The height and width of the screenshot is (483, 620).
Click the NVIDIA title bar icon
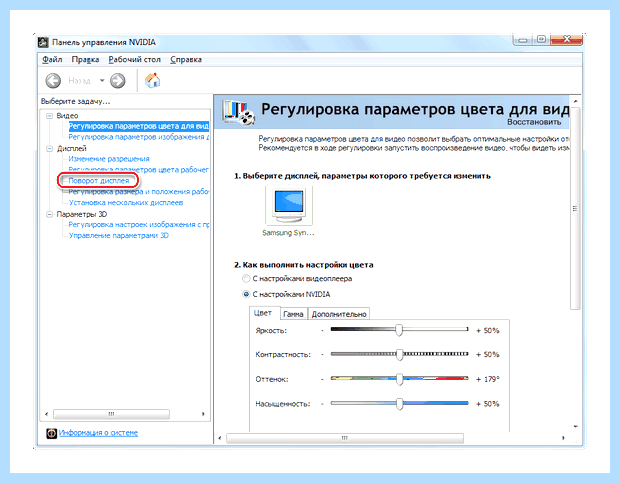(x=43, y=42)
